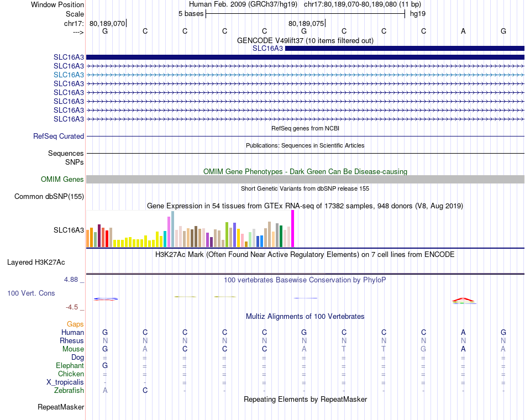The width and height of the screenshot is (525, 420).
Task: Click the Window Position label
Action: 57,4
